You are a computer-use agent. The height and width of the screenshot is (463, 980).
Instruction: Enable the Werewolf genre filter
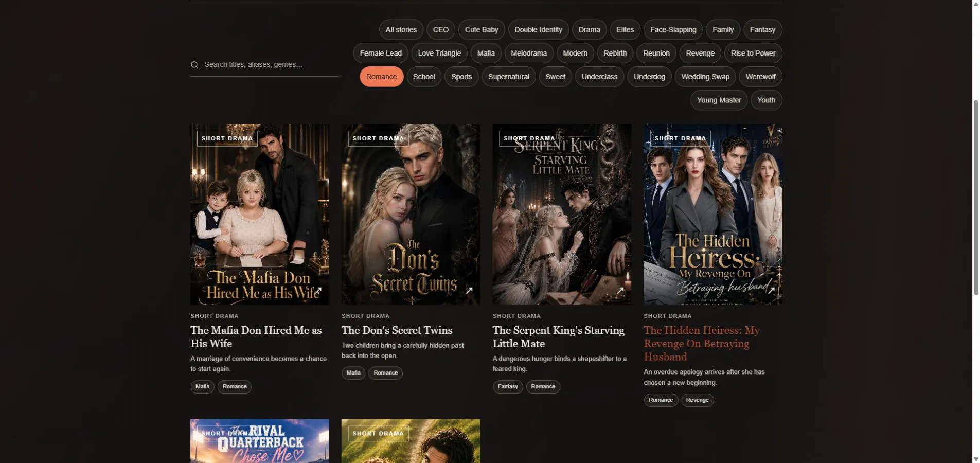coord(760,77)
